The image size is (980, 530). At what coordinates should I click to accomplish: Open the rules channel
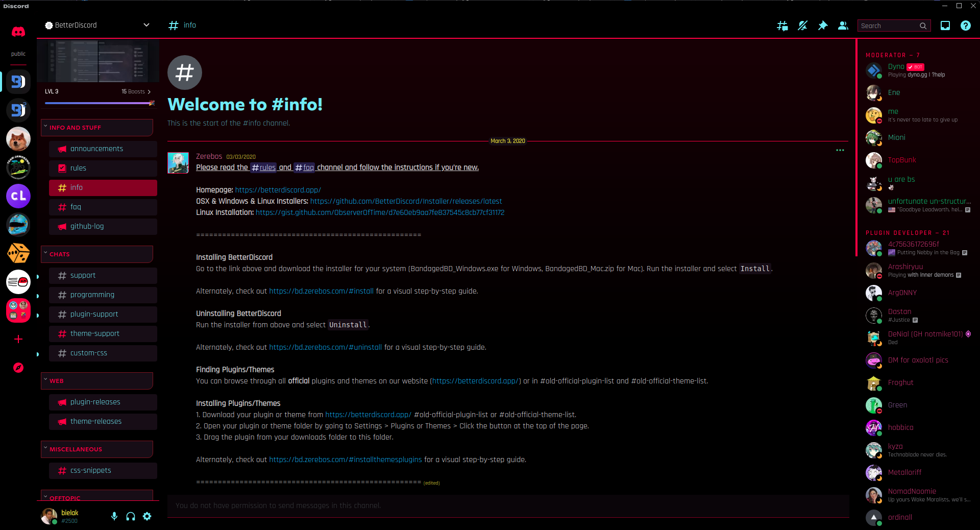(103, 168)
